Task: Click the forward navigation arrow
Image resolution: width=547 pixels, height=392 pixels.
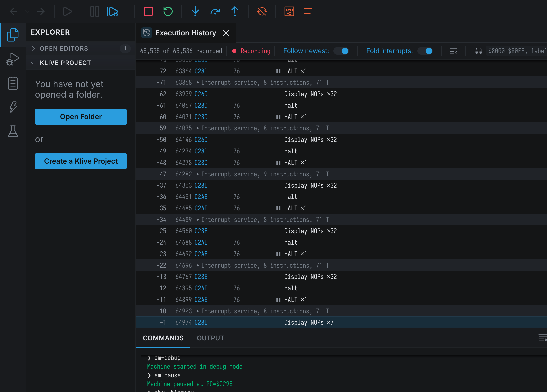Action: pos(41,11)
